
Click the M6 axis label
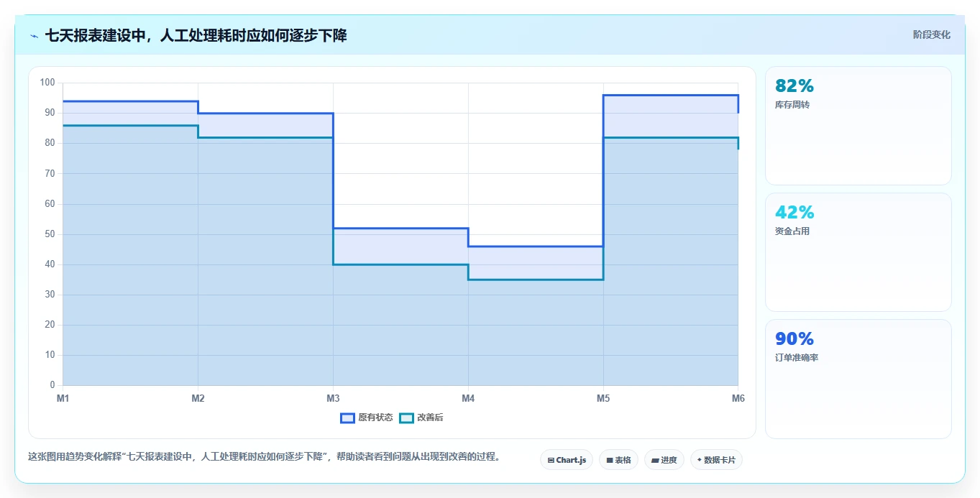[x=738, y=398]
